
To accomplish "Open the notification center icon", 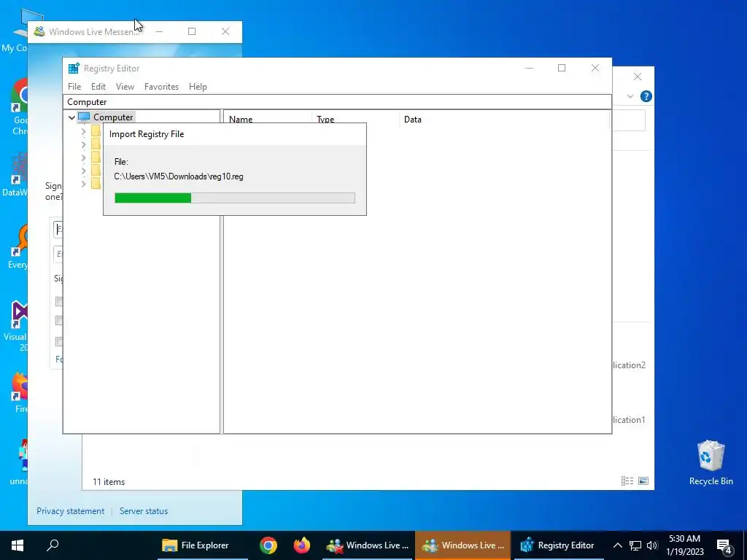I will click(x=724, y=546).
